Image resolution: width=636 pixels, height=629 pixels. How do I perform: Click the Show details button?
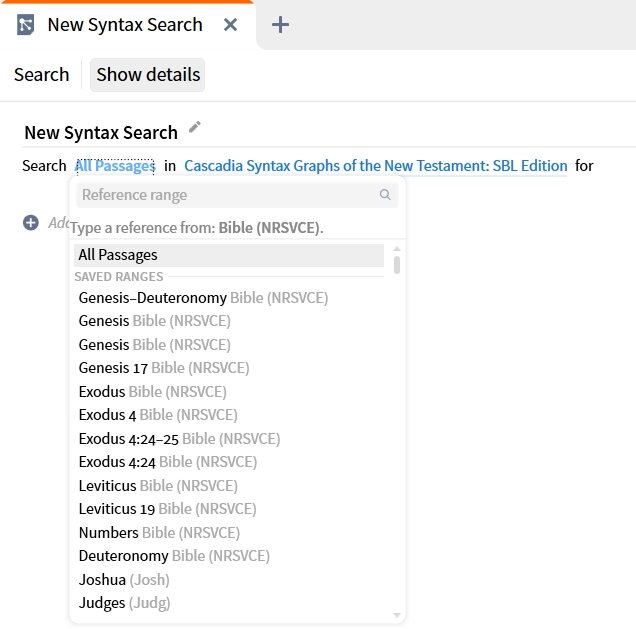click(148, 75)
